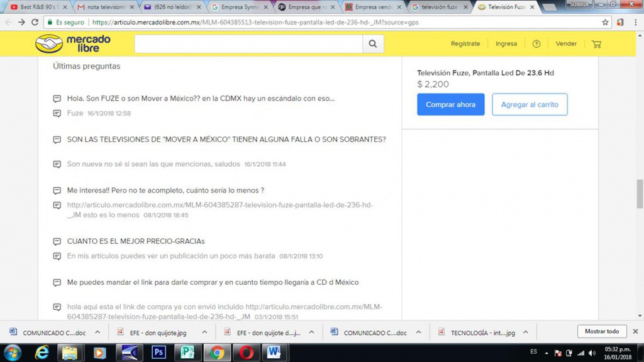Image resolution: width=644 pixels, height=362 pixels.
Task: Close the Televisión Fuze browser tab
Action: 532,7
